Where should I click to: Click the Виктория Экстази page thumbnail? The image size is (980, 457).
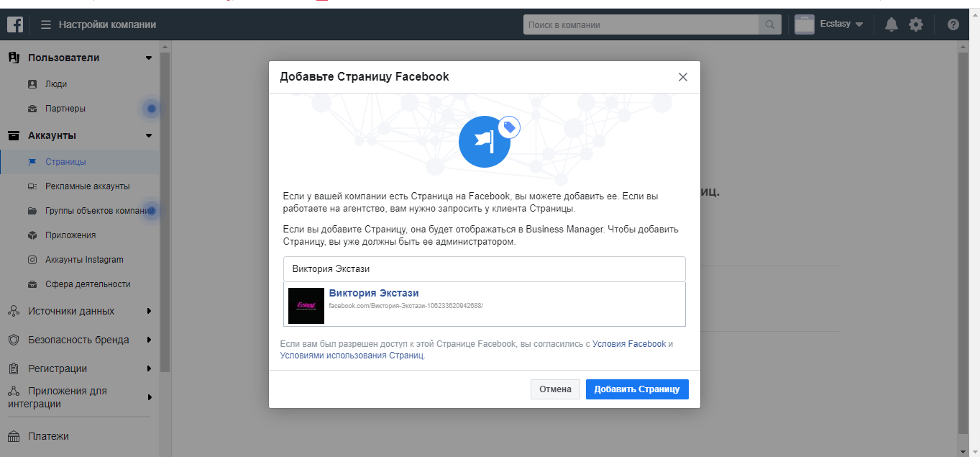pyautogui.click(x=306, y=305)
